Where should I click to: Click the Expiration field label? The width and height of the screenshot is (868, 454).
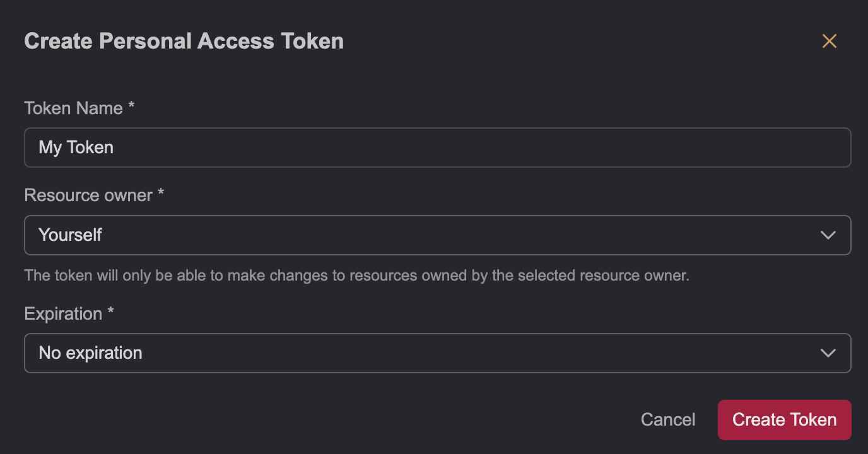(x=63, y=314)
